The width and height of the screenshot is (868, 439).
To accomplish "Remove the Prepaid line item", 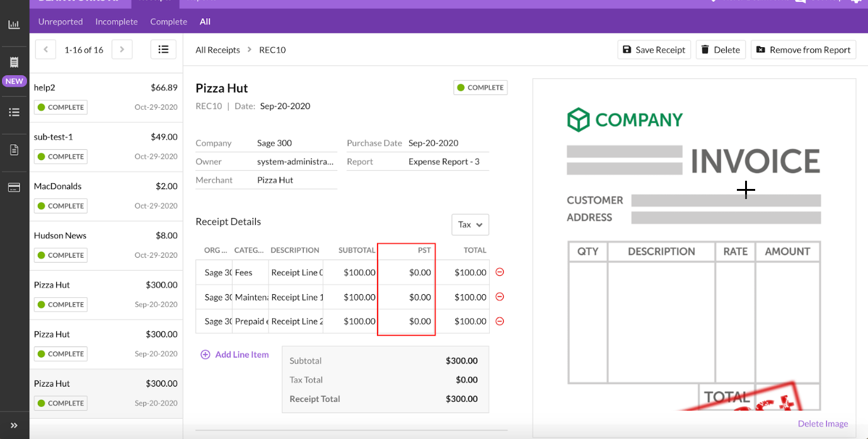I will point(500,321).
